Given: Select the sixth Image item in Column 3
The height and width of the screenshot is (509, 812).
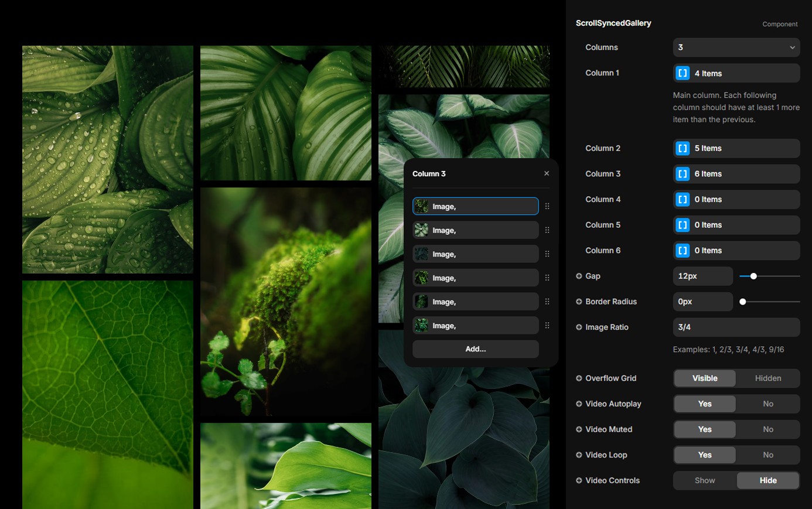Looking at the screenshot, I should point(476,326).
